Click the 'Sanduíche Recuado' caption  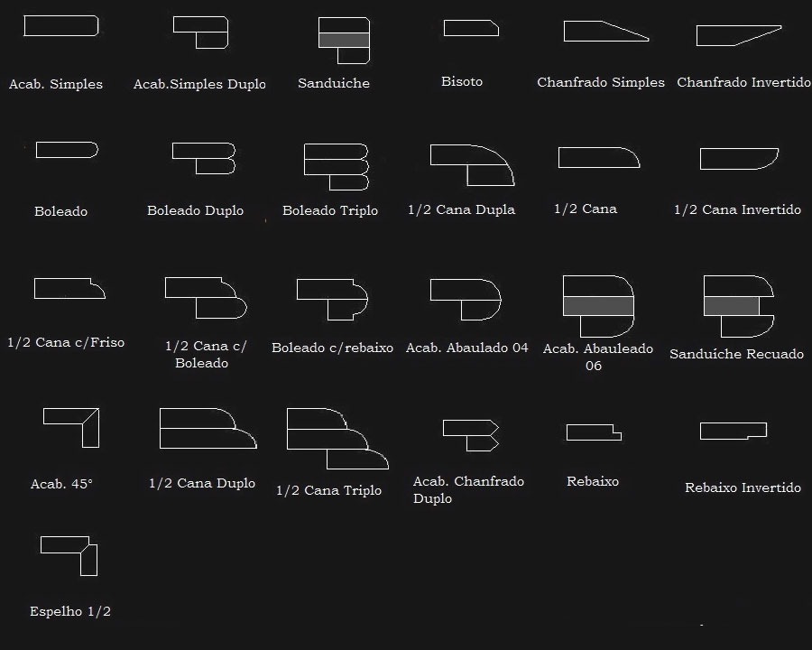pos(736,354)
